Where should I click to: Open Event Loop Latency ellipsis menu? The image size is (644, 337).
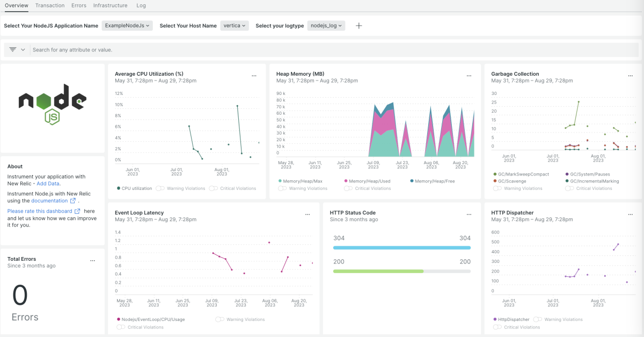(x=308, y=215)
